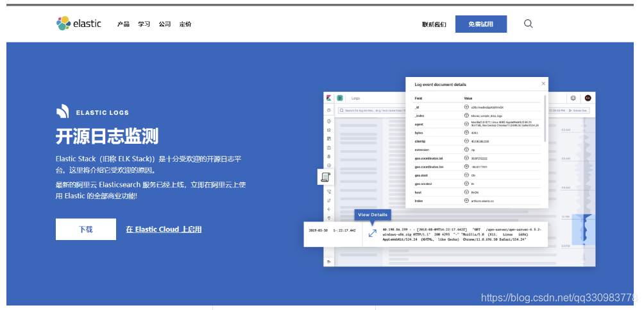Image resolution: width=644 pixels, height=310 pixels.
Task: Click the green D space badge
Action: tap(340, 98)
